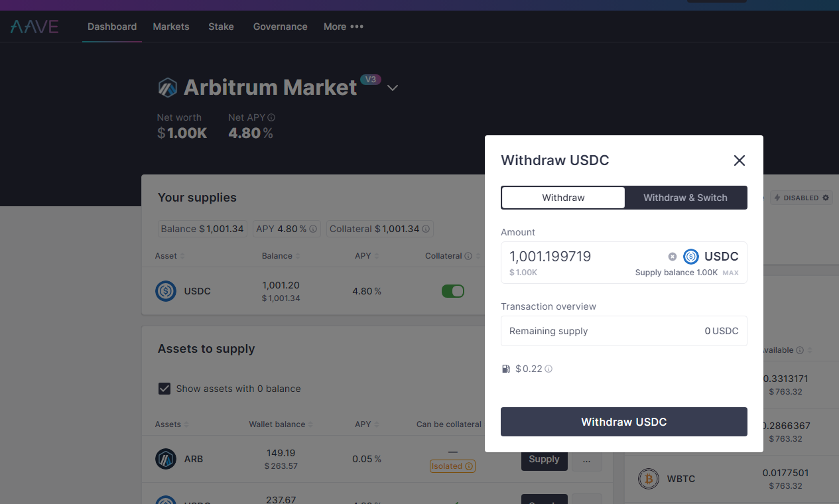Click the settings gear next to DISABLED
The width and height of the screenshot is (839, 504).
click(826, 198)
